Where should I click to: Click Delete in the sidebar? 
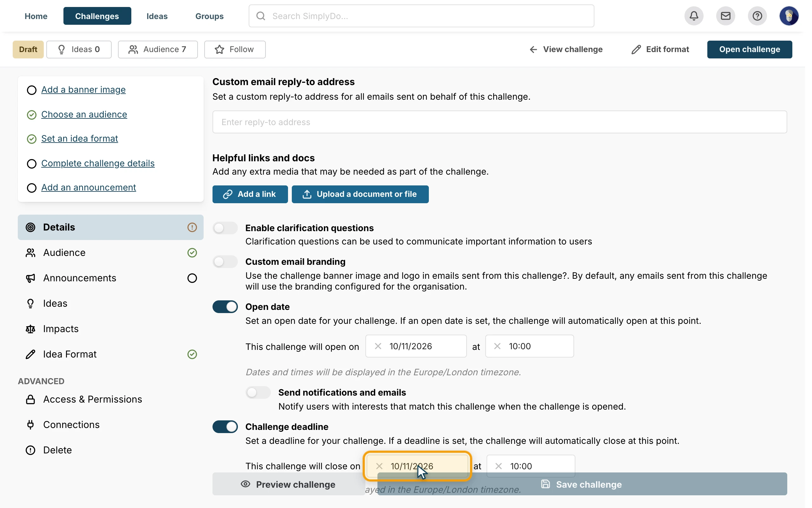(x=110, y=450)
